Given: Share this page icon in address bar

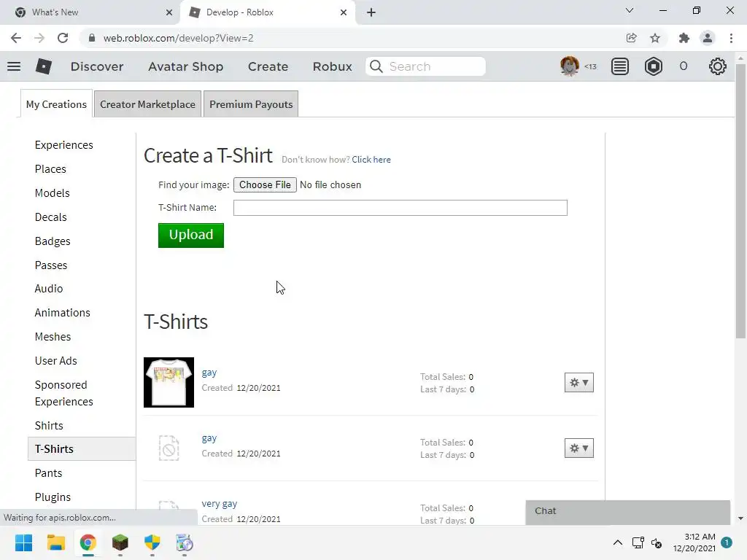Looking at the screenshot, I should (631, 38).
